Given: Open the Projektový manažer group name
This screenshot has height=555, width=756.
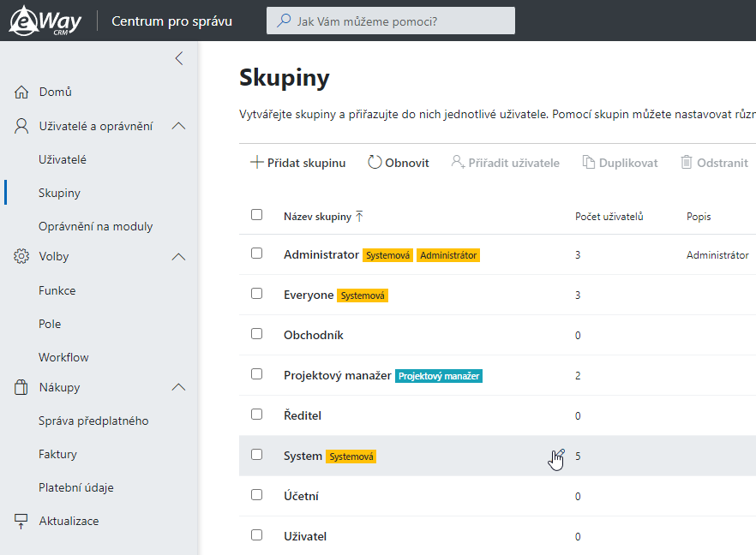Looking at the screenshot, I should pyautogui.click(x=338, y=375).
